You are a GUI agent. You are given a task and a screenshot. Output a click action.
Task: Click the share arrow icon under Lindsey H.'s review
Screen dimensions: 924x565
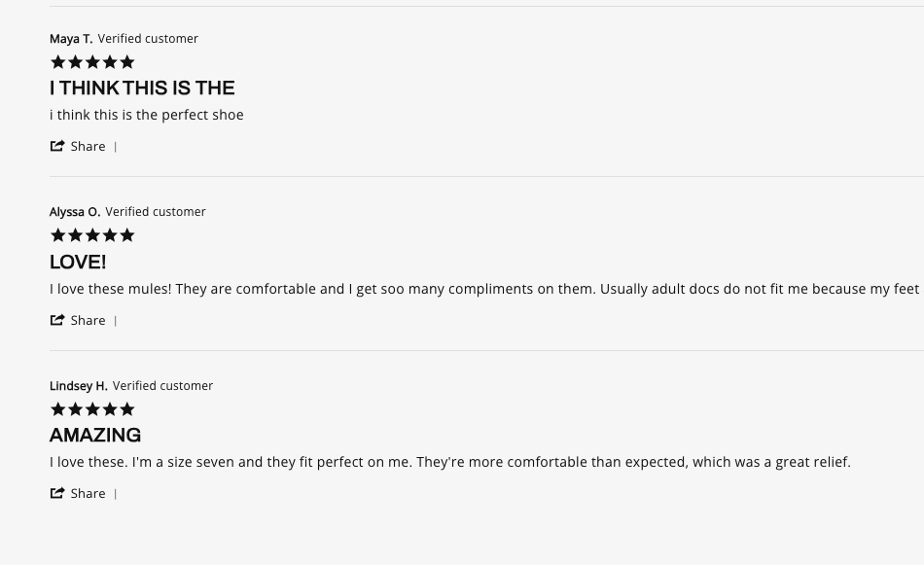(x=57, y=493)
